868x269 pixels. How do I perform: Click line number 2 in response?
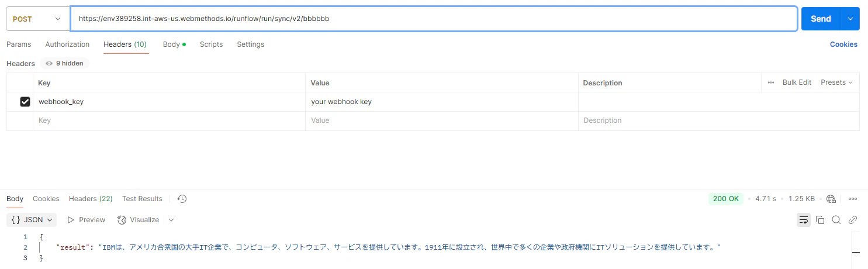tap(25, 247)
